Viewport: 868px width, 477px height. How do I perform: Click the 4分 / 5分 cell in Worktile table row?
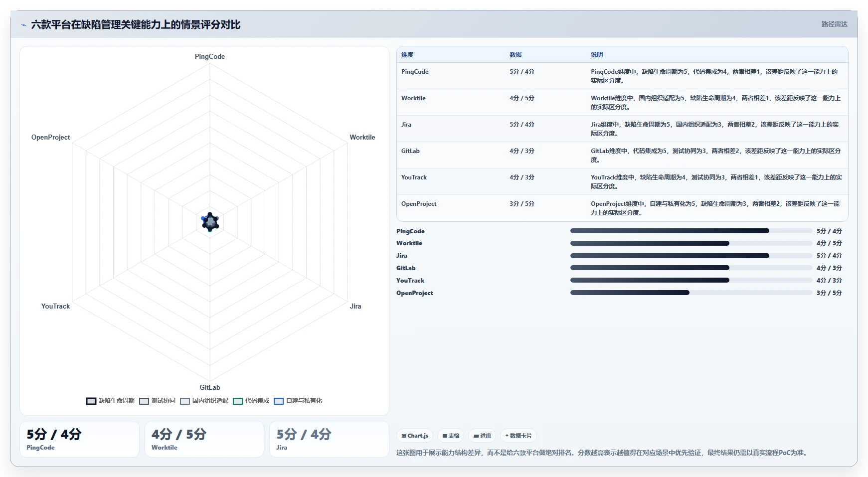[x=522, y=98]
